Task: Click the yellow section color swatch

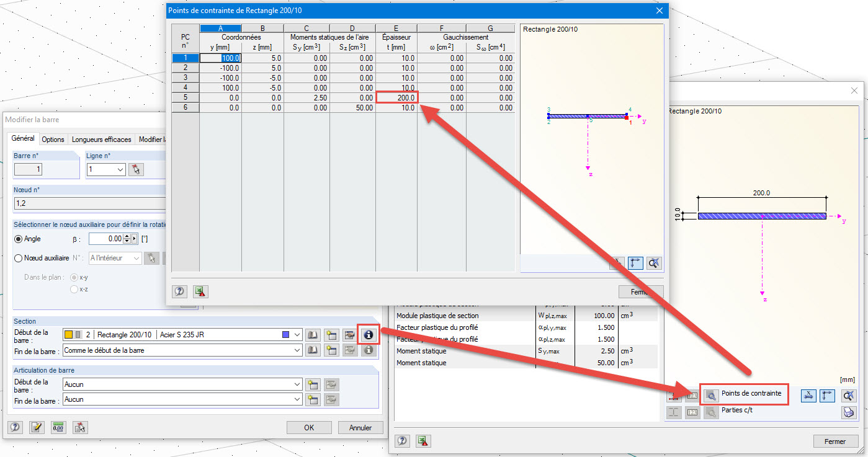Action: pos(69,335)
